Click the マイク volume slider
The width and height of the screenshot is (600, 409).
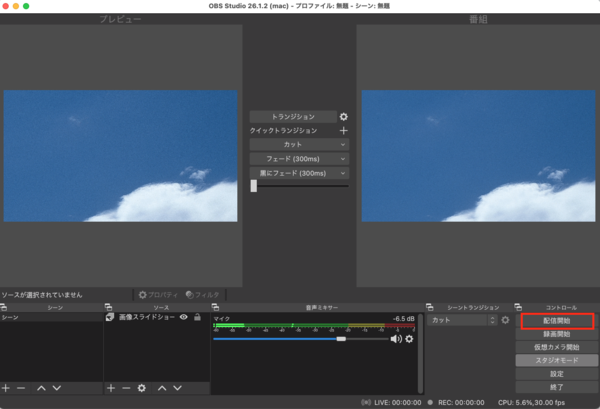(300, 339)
